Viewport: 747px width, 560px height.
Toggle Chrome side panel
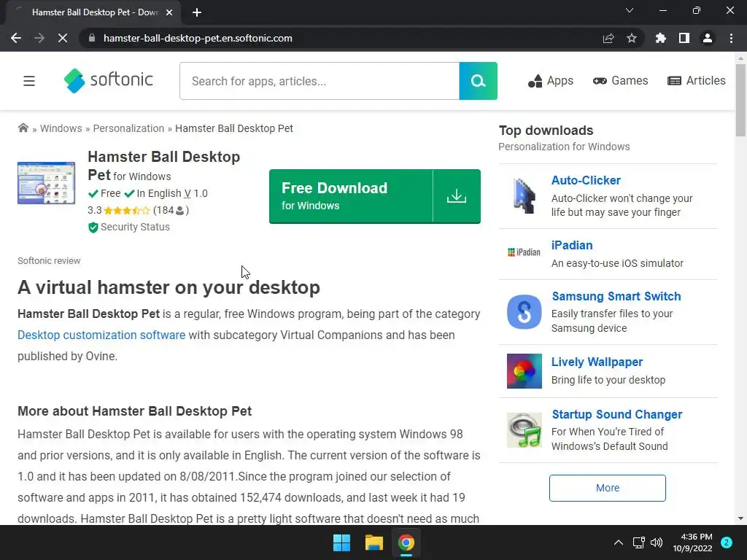click(x=684, y=38)
